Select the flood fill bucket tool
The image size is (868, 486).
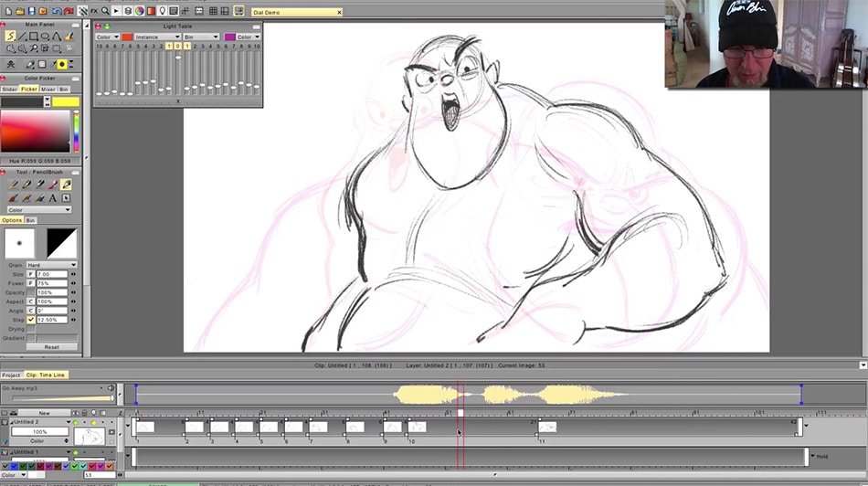coord(69,37)
